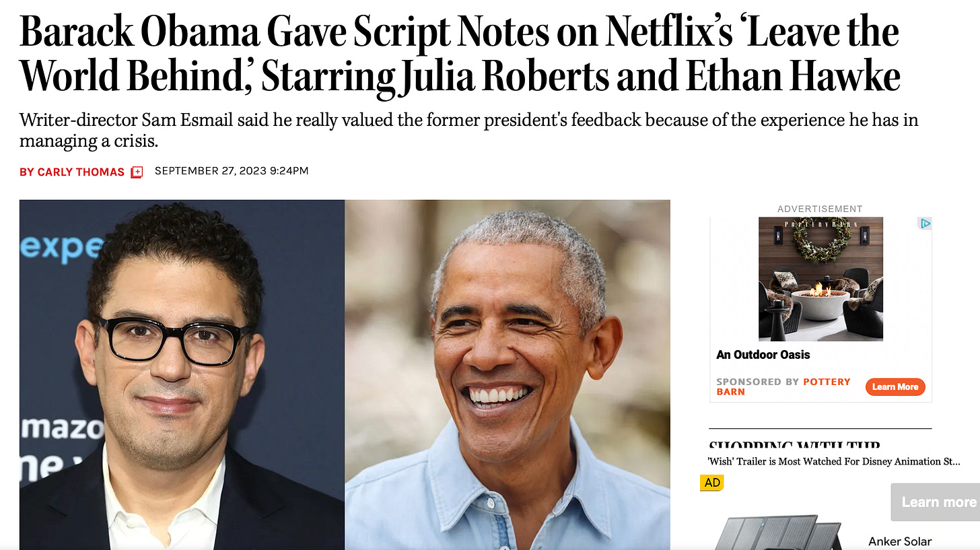Click the grey Learn more button

coord(936,502)
